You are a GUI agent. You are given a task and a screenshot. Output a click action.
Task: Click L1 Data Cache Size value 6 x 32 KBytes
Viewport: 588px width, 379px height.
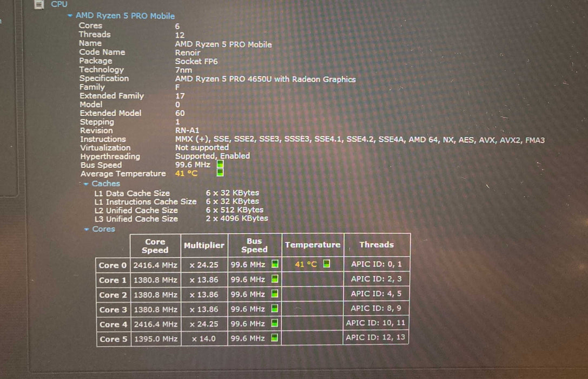(232, 193)
